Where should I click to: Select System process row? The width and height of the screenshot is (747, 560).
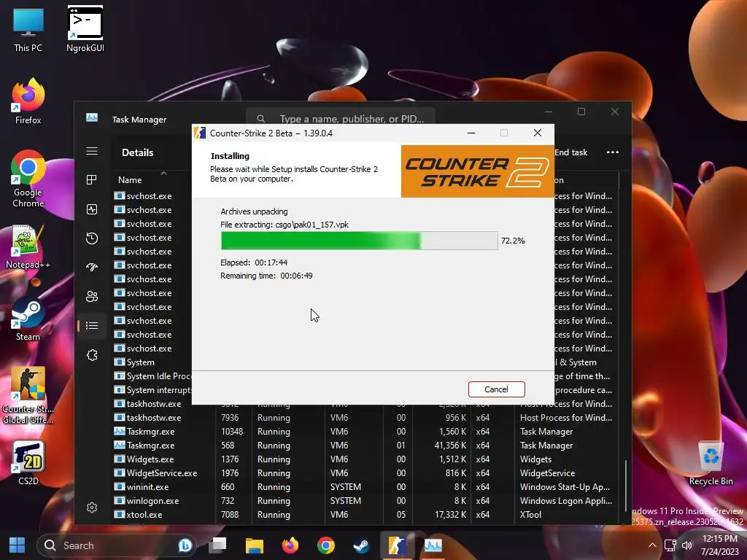(x=152, y=362)
